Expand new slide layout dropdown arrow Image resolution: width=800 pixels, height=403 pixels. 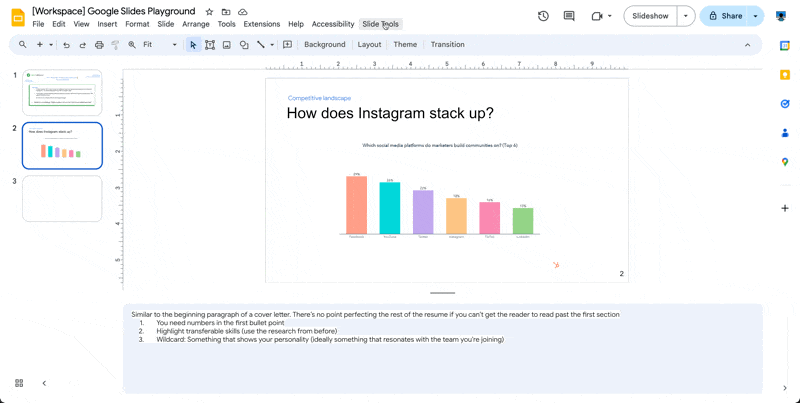tap(51, 45)
